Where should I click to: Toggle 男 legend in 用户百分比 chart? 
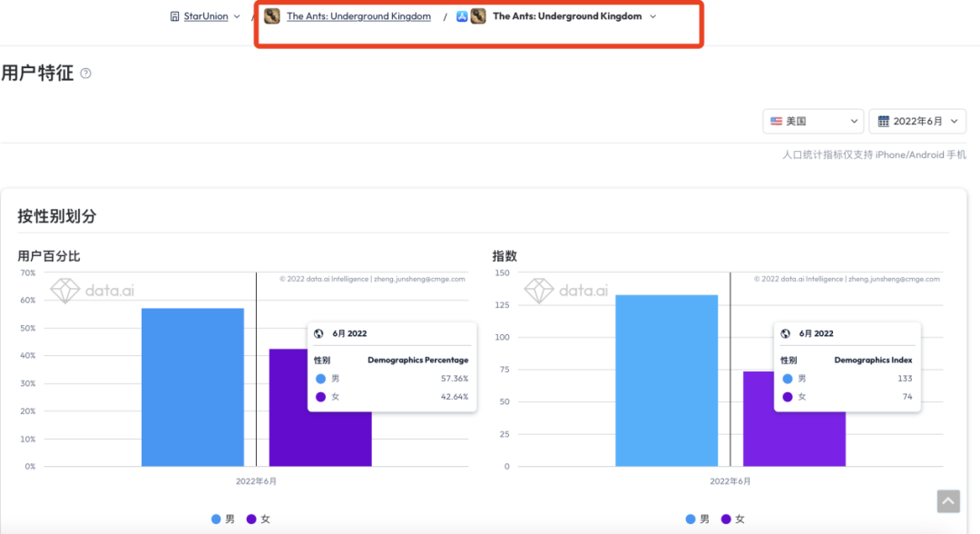(223, 519)
